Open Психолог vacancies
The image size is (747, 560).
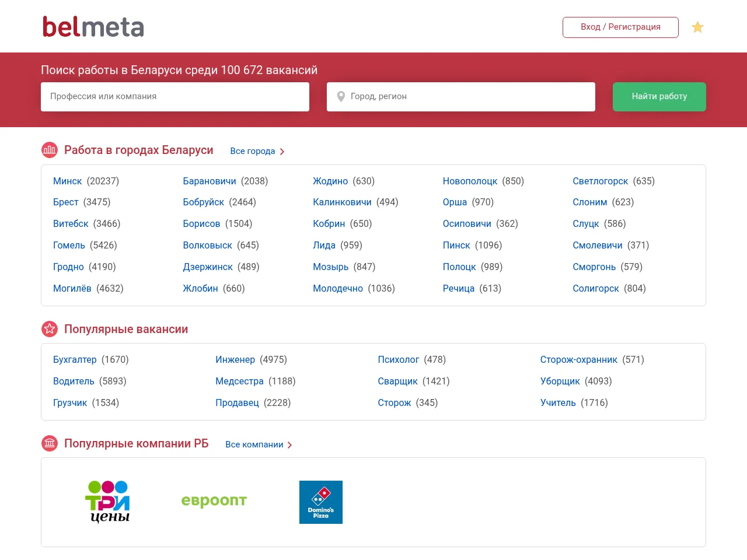pyautogui.click(x=399, y=359)
